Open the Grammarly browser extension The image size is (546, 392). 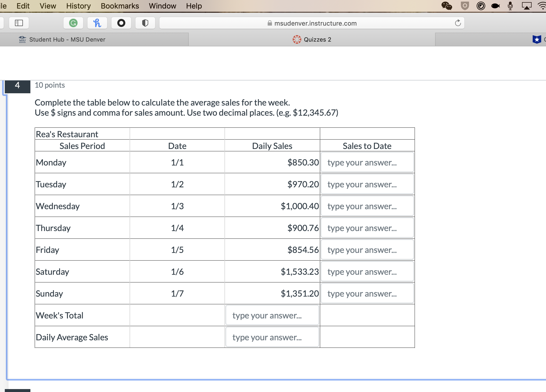coord(73,23)
